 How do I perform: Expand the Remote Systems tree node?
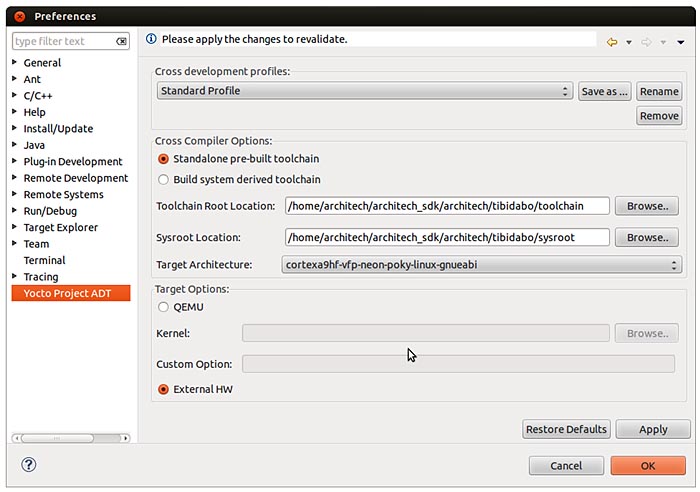pos(15,194)
